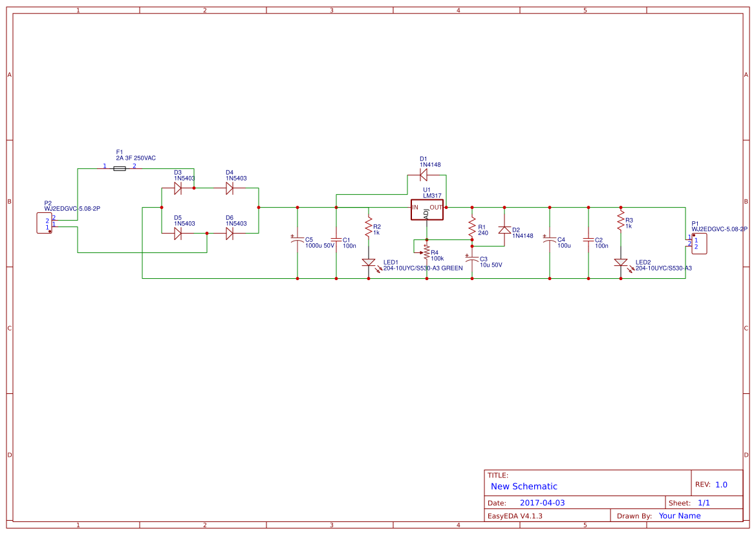
Task: Select capacitor C5 1000u 50V symbol
Action: 297,240
